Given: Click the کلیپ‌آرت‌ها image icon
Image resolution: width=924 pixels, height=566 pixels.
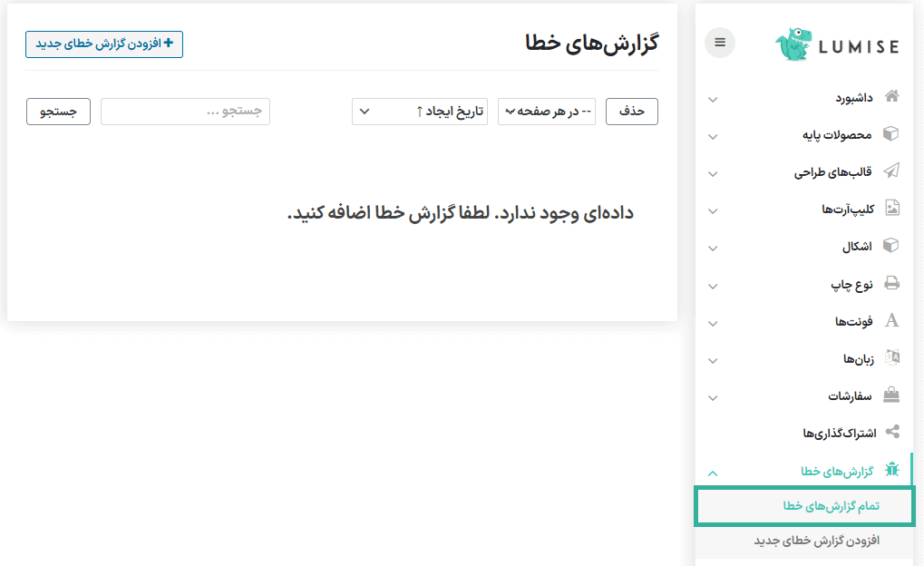Looking at the screenshot, I should tap(892, 209).
